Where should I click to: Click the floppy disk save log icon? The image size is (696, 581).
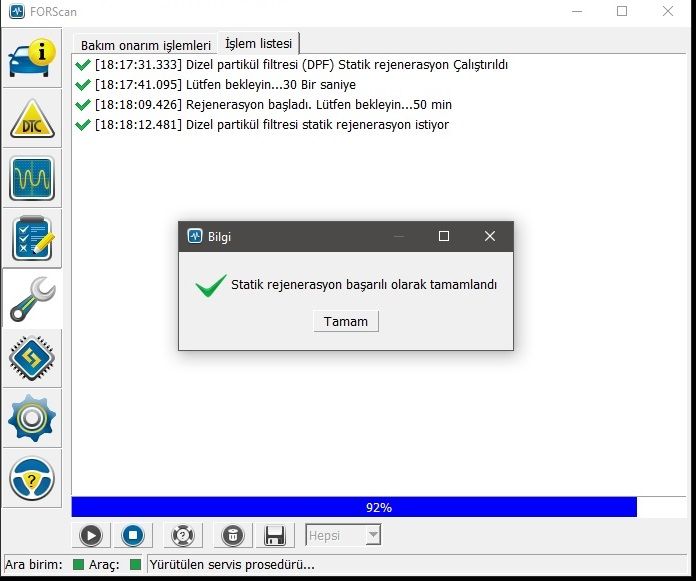click(275, 535)
